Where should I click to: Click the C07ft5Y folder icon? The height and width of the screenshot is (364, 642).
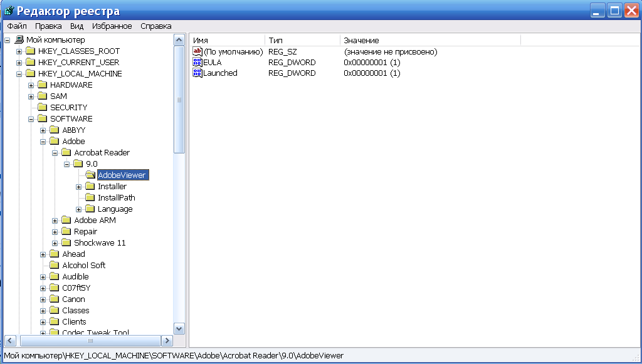tap(55, 288)
